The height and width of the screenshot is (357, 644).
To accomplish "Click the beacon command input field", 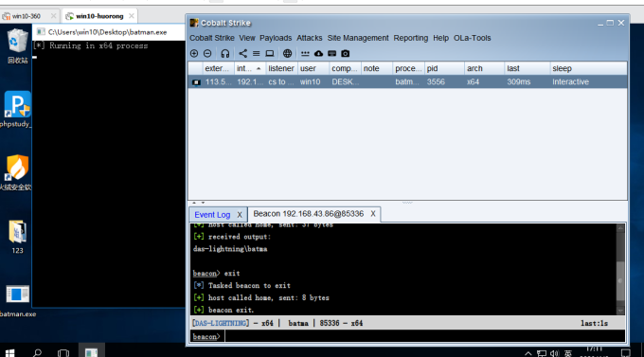I will click(424, 336).
